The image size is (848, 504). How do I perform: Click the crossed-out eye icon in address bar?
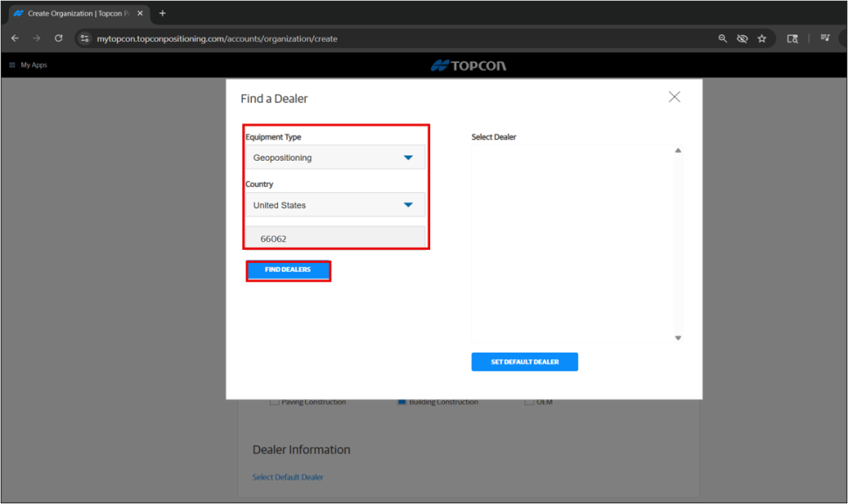tap(742, 38)
